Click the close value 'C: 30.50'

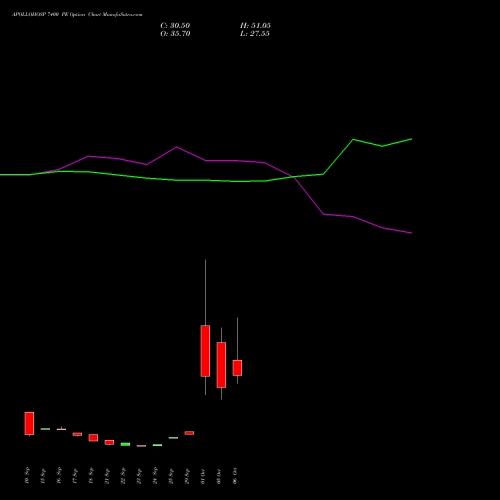coord(175,26)
